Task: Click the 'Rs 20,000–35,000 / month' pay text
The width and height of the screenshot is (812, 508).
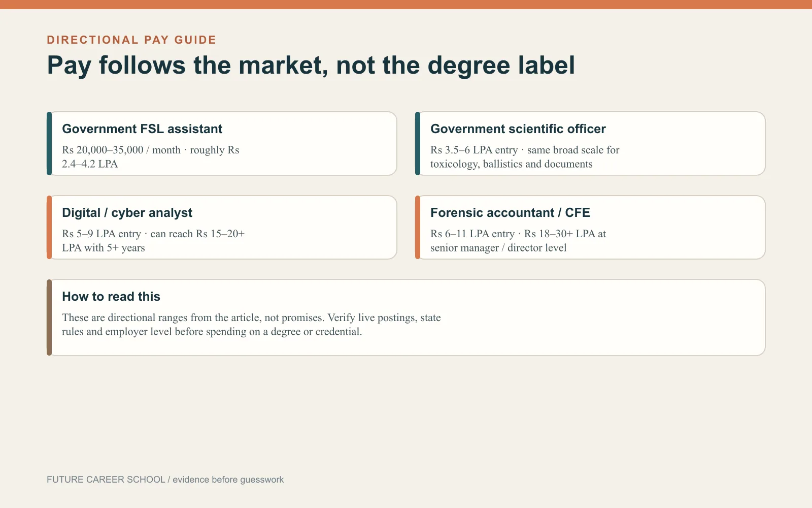Action: pyautogui.click(x=121, y=150)
